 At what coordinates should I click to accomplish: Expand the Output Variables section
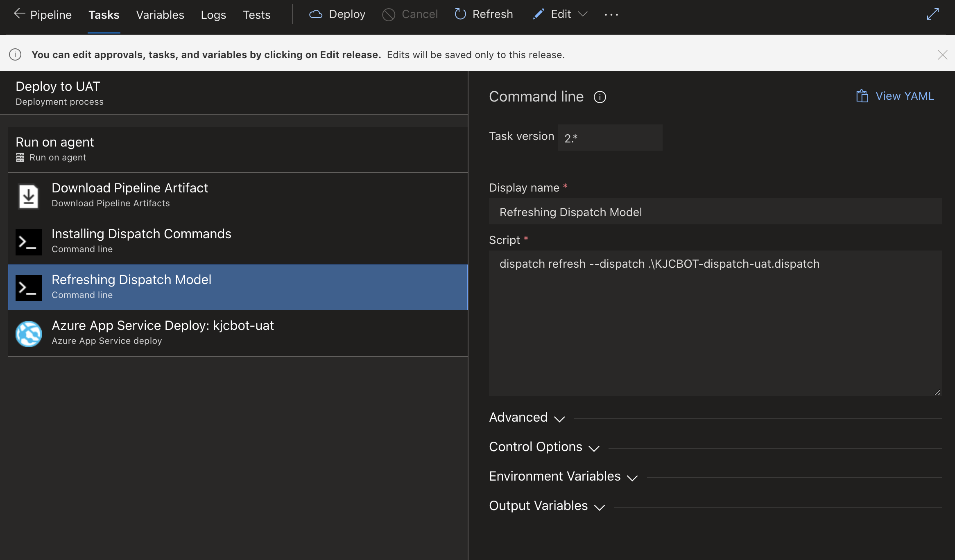[x=547, y=506]
